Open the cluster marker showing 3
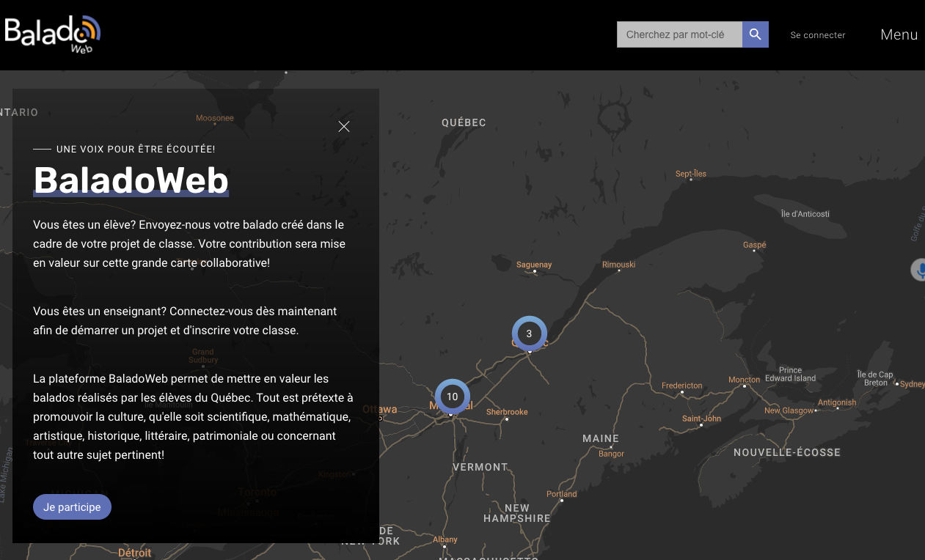This screenshot has width=925, height=560. pyautogui.click(x=529, y=334)
